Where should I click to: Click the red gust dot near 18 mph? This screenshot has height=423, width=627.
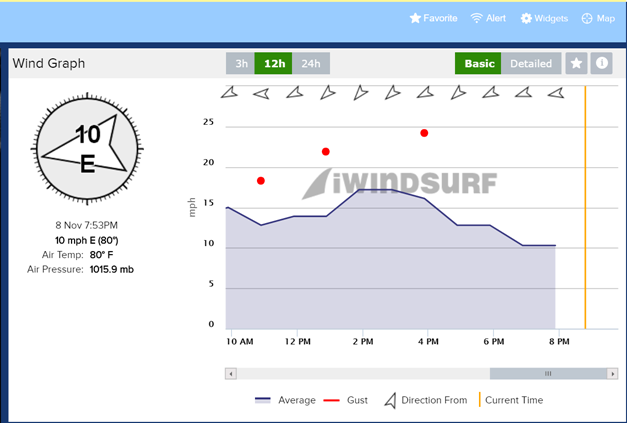tap(261, 181)
